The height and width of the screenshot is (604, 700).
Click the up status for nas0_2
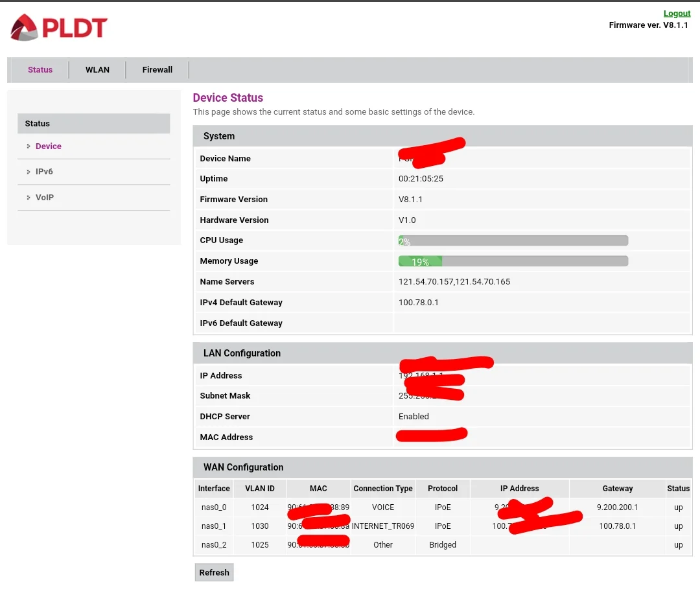coord(678,544)
